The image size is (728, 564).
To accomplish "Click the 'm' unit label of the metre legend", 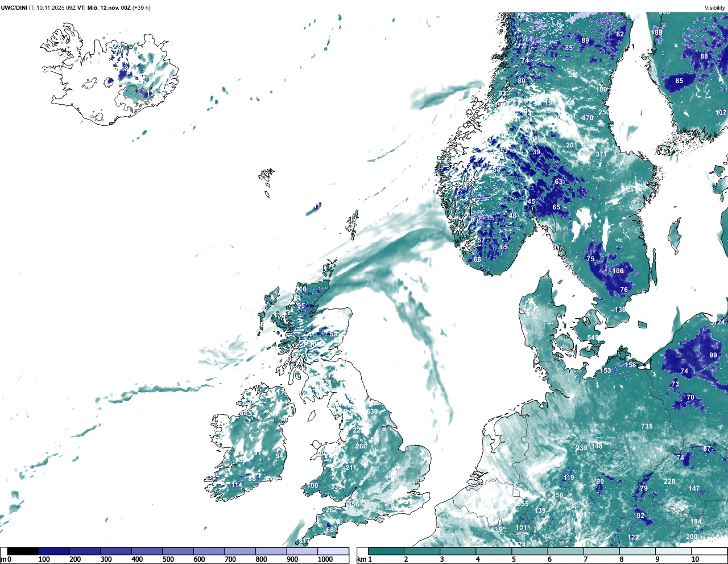I will point(3,559).
